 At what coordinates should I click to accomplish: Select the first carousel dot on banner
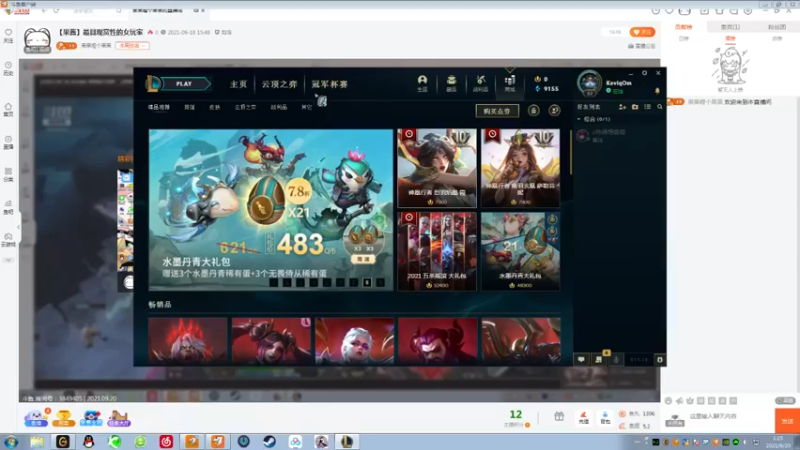[274, 282]
